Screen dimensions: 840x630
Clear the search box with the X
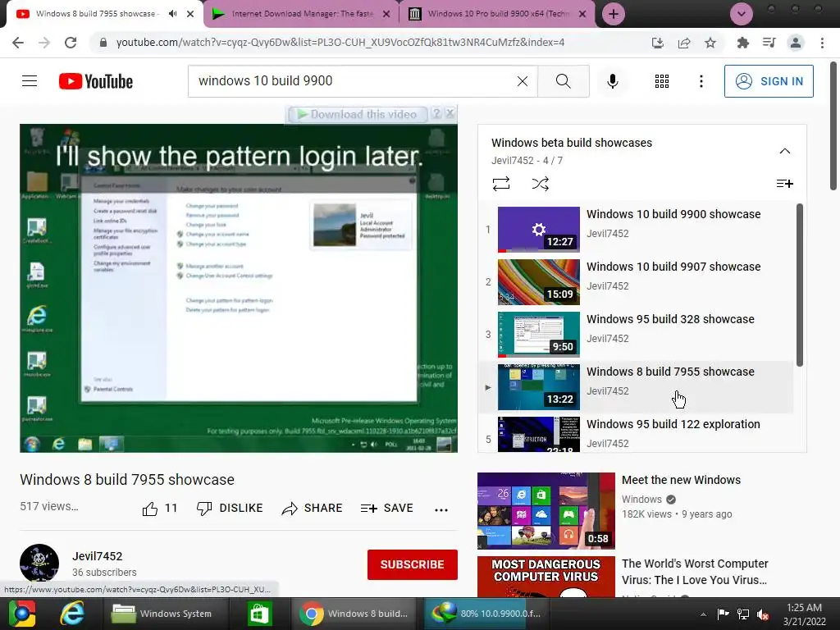click(x=523, y=81)
